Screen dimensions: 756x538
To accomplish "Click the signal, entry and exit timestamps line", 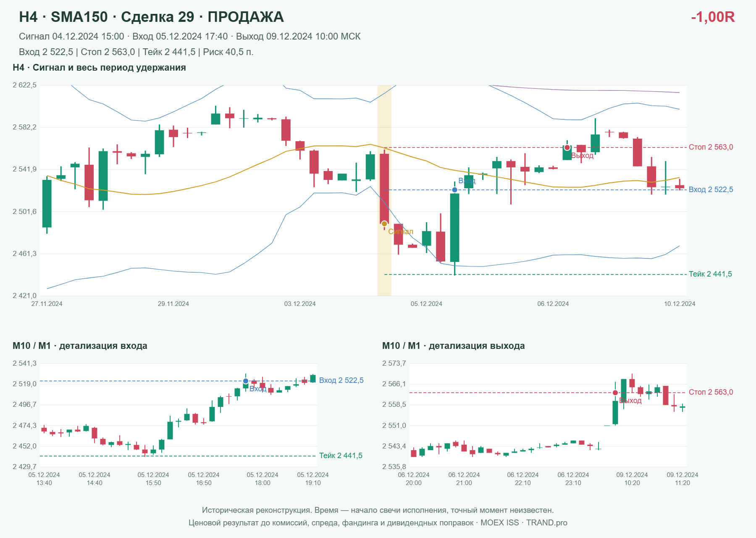I will tap(190, 37).
